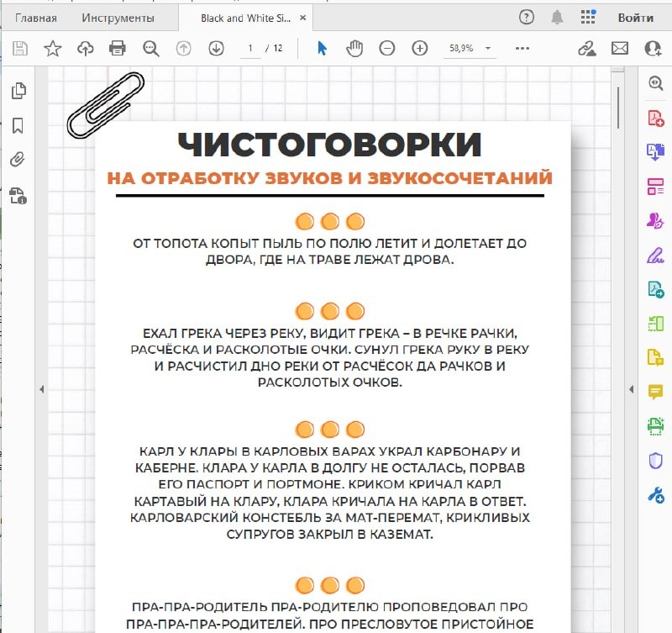Go to next page arrow down
The height and width of the screenshot is (633, 672).
point(217,48)
